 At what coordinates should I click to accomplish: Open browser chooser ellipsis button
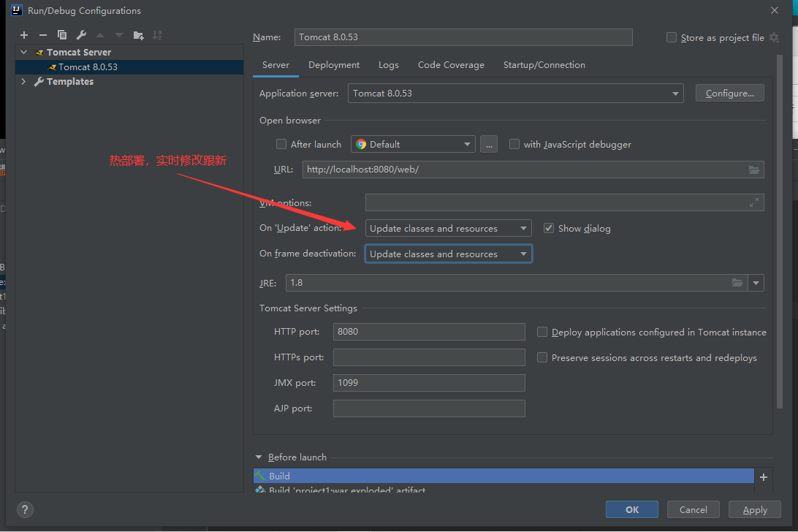click(x=489, y=144)
